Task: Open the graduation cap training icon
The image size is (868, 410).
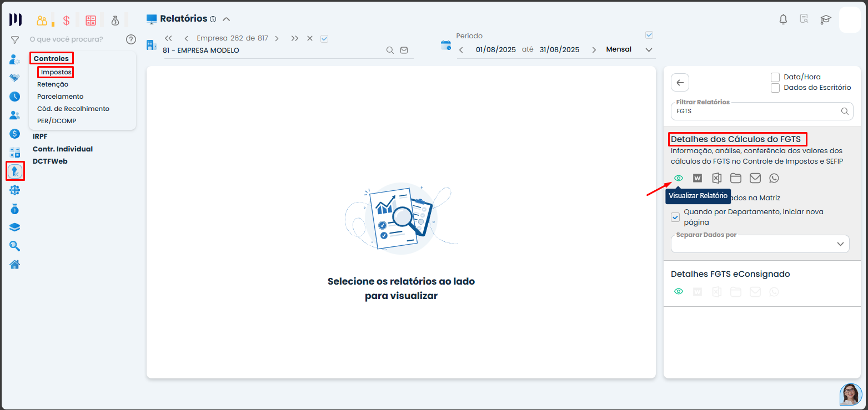Action: point(826,19)
